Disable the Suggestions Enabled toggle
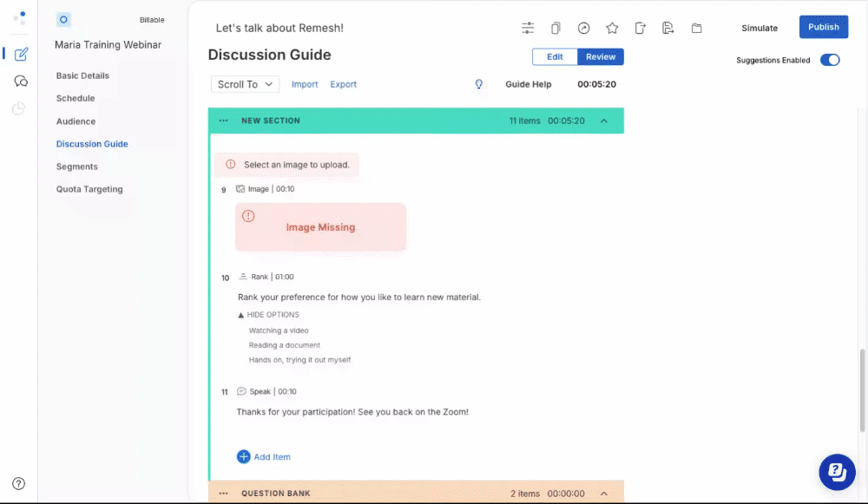This screenshot has height=504, width=868. (830, 60)
